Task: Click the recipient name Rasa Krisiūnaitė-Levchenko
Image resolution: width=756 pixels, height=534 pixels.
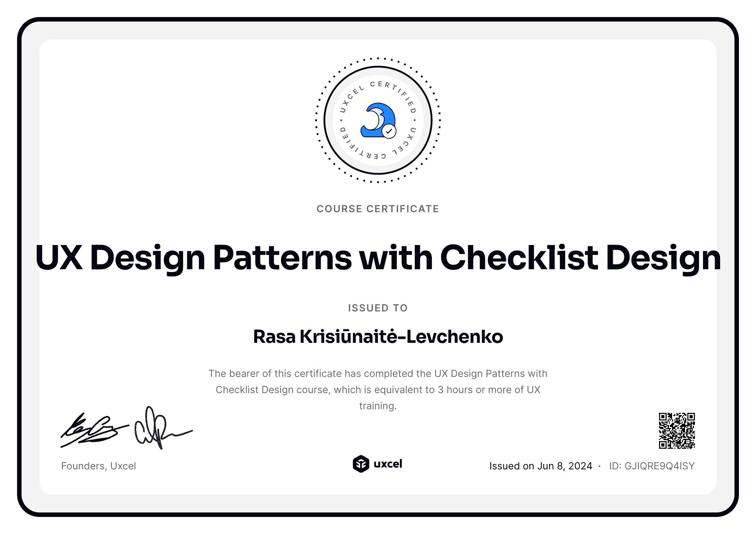Action: click(378, 337)
